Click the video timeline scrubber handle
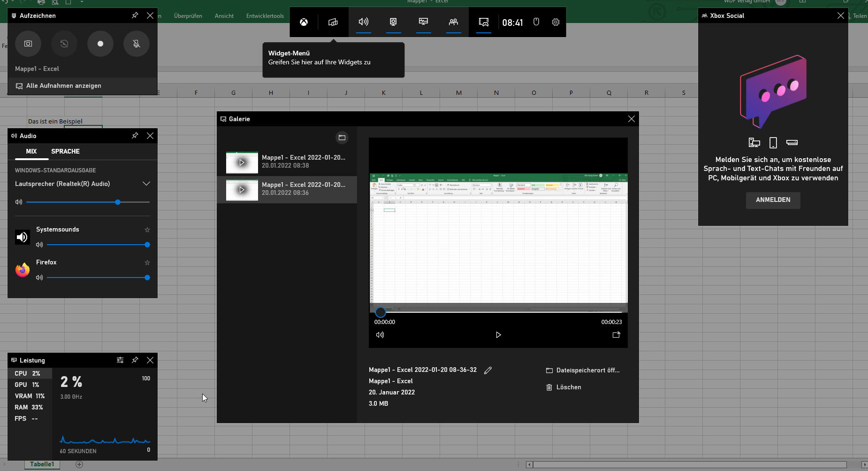This screenshot has height=471, width=868. pos(381,312)
